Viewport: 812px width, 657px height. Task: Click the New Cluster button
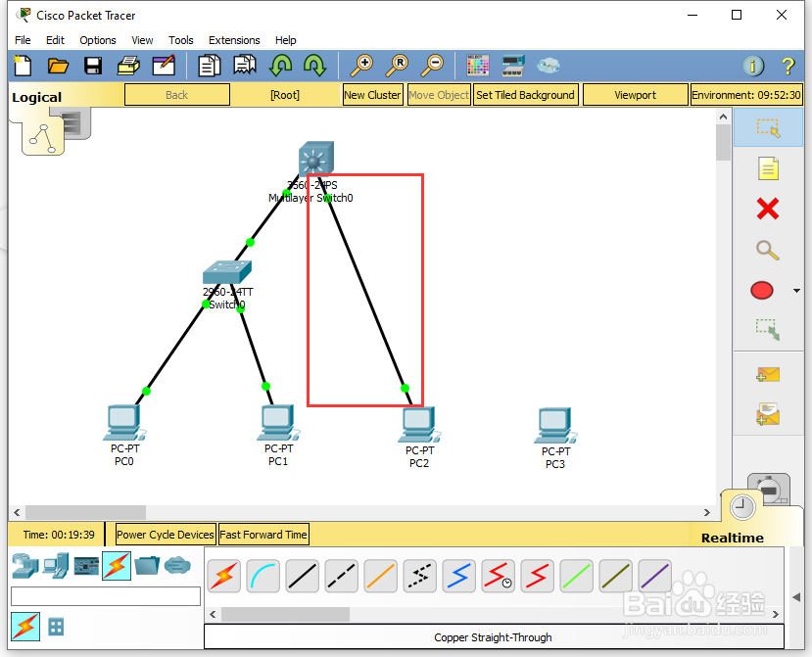click(373, 95)
